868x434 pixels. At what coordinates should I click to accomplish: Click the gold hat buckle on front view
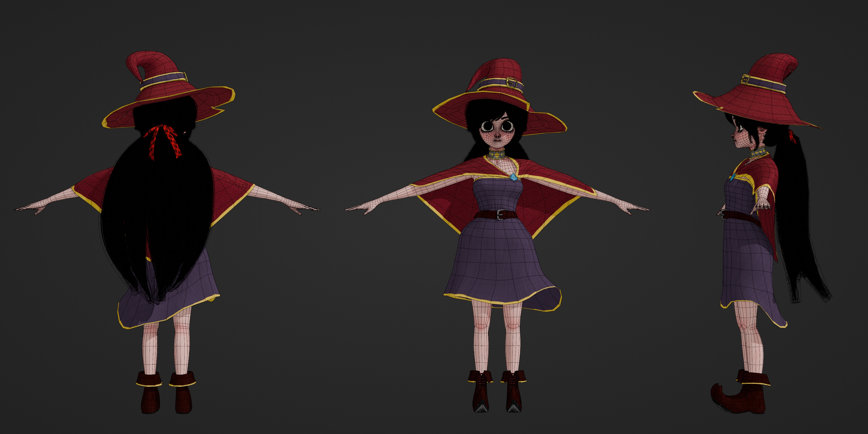(512, 83)
